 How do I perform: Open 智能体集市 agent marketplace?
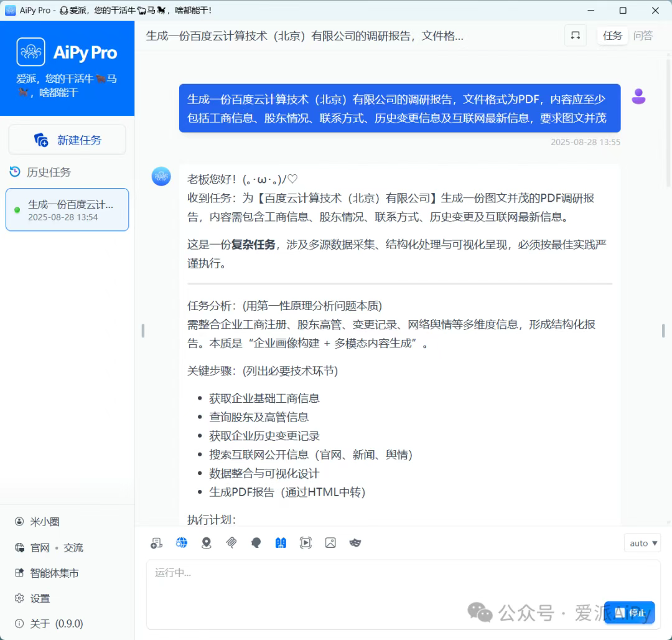point(54,573)
